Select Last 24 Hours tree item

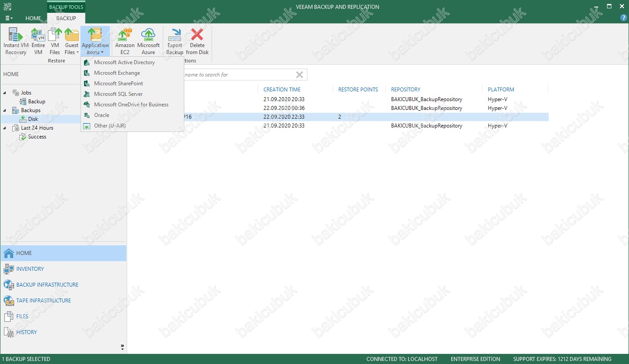click(x=37, y=128)
